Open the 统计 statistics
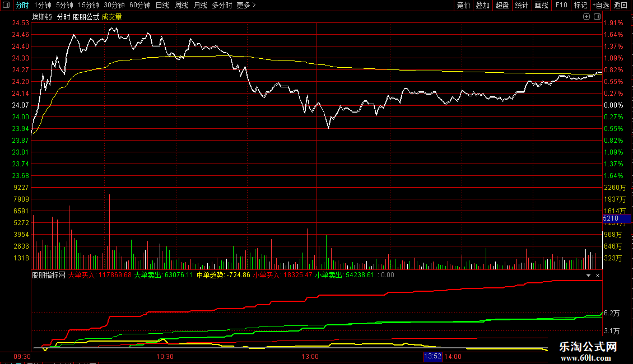The height and width of the screenshot is (364, 633). pos(522,5)
